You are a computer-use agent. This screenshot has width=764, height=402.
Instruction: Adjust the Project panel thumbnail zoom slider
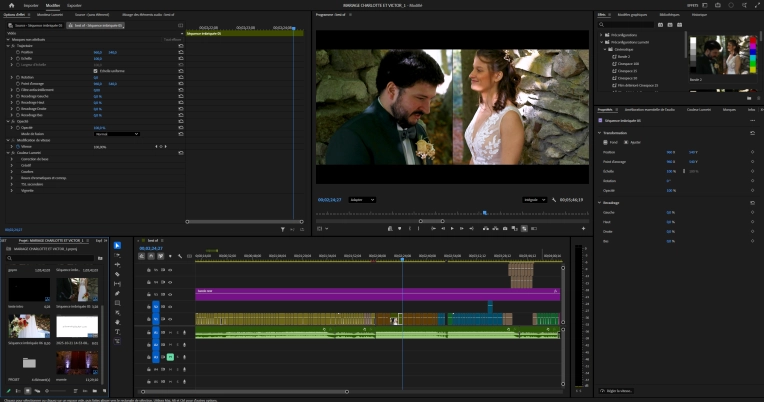click(x=56, y=391)
